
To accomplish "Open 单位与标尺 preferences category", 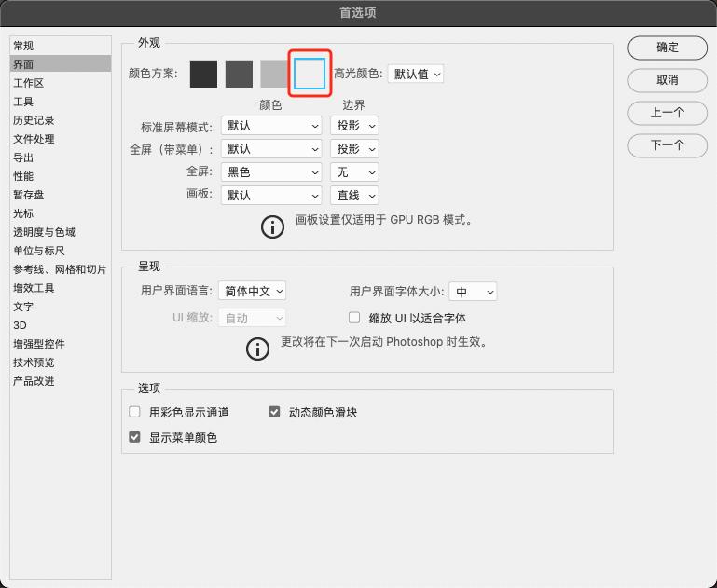I will (x=61, y=251).
